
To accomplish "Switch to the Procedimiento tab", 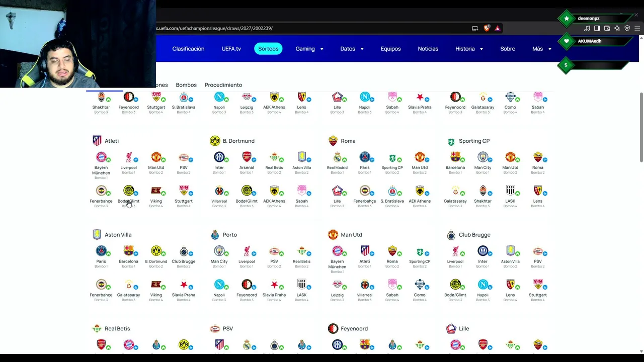I will (223, 85).
